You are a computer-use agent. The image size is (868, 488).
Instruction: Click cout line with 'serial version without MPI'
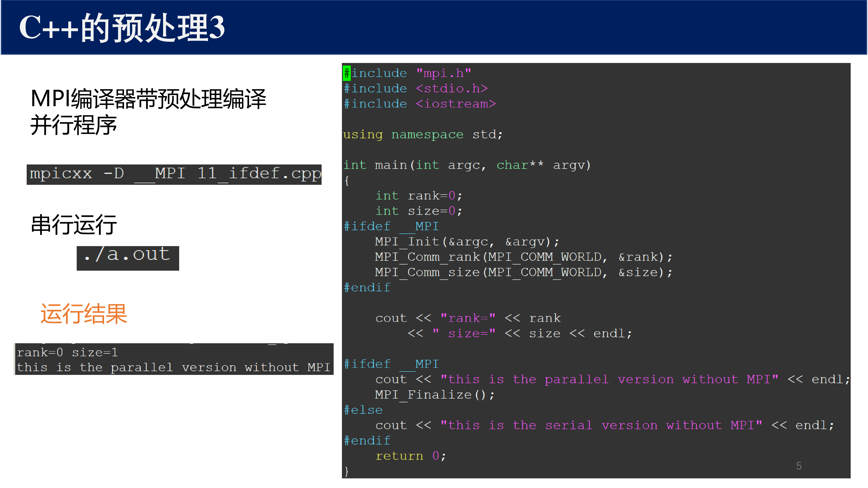pos(605,425)
